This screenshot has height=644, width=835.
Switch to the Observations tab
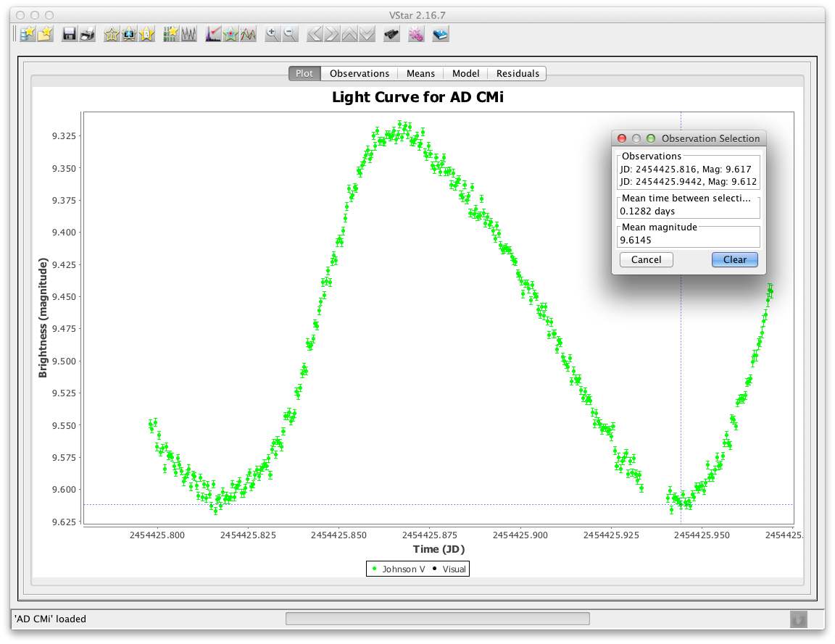coord(360,73)
